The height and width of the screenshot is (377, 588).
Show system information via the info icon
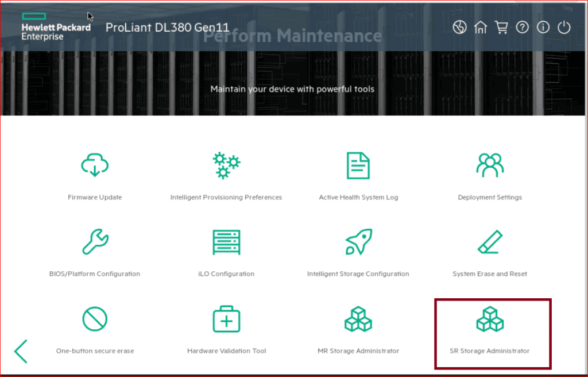point(543,28)
